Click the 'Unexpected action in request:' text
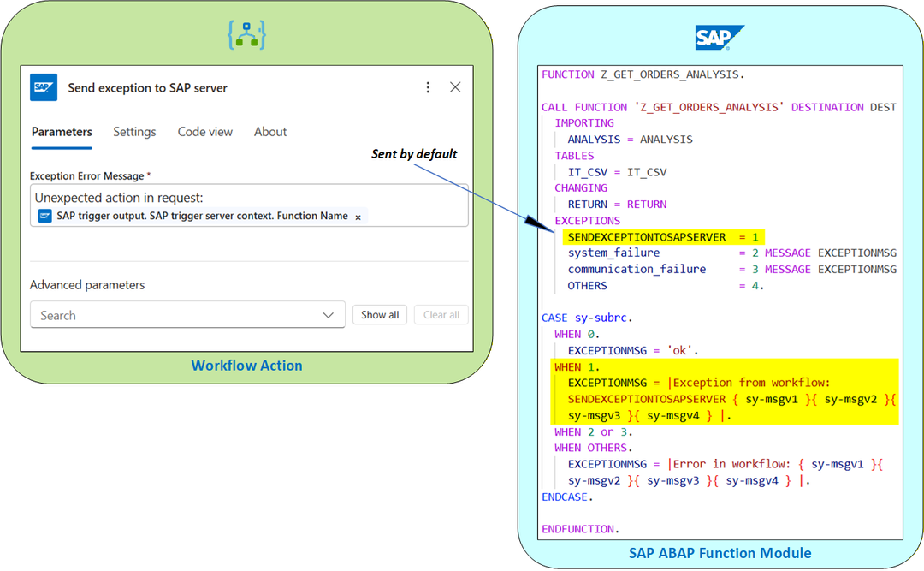Screen dimensions: 924x571 (x=119, y=198)
